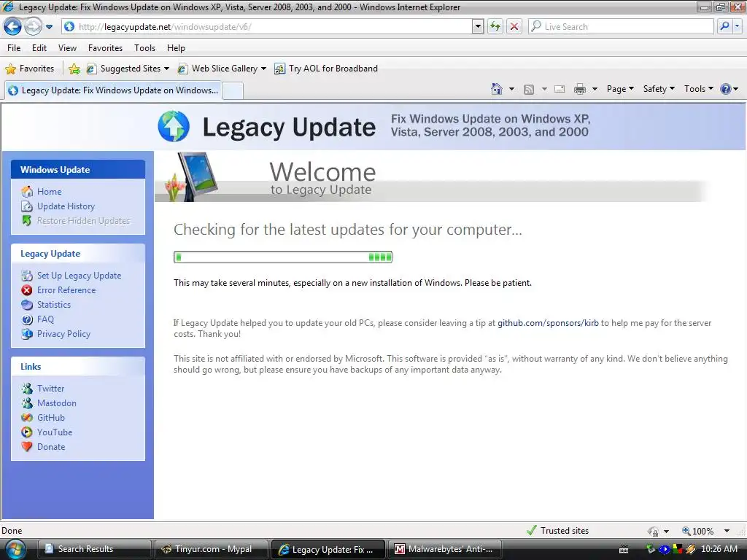Click the Windows Start orb
The width and height of the screenshot is (747, 560).
[x=15, y=549]
